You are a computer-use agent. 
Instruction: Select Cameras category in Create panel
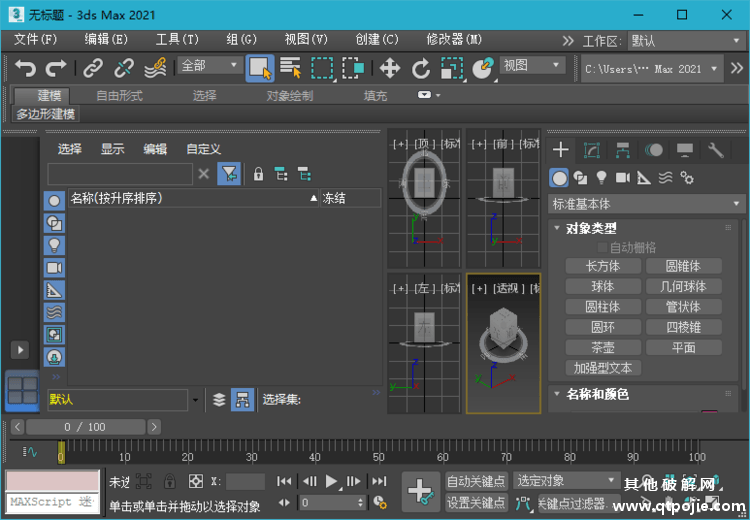[623, 178]
